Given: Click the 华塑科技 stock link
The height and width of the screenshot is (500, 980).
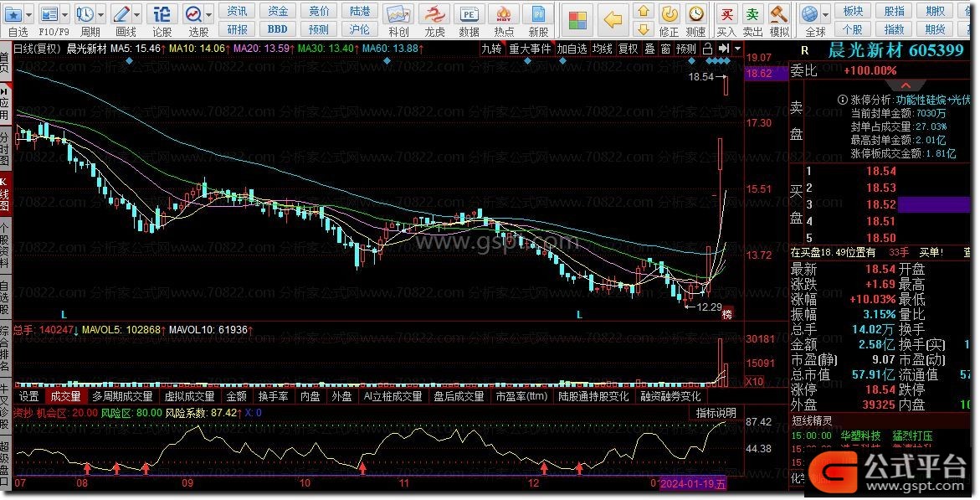Looking at the screenshot, I should coord(860,436).
